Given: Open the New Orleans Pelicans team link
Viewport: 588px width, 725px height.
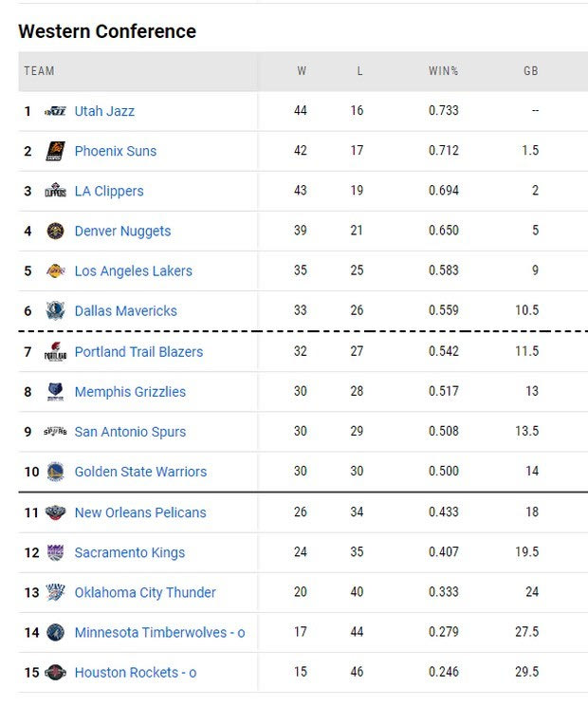Looking at the screenshot, I should 140,512.
